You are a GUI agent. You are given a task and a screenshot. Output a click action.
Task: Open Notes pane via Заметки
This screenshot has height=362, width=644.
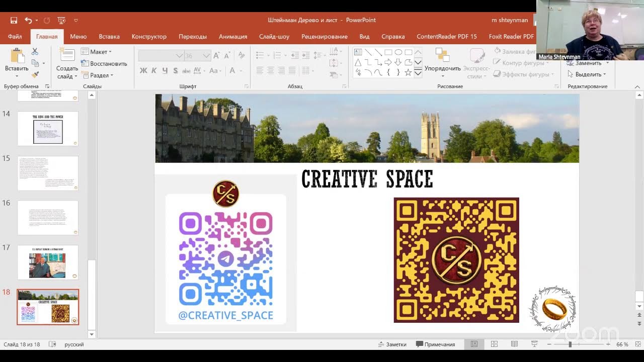coord(392,344)
